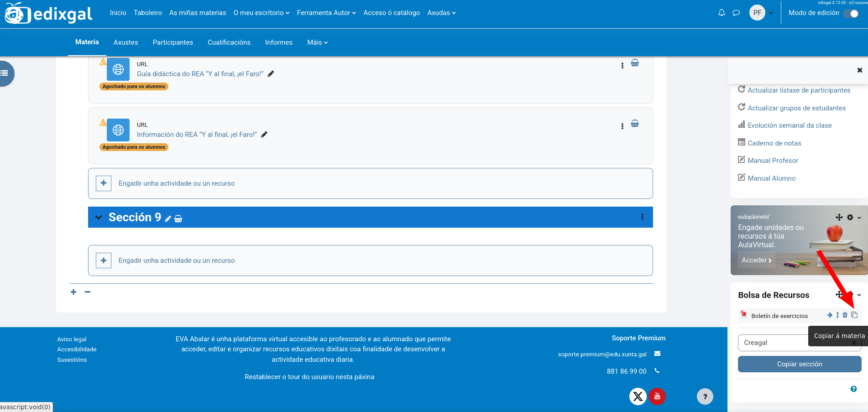Open the messages speech bubble icon
The width and height of the screenshot is (868, 412).
tap(736, 13)
